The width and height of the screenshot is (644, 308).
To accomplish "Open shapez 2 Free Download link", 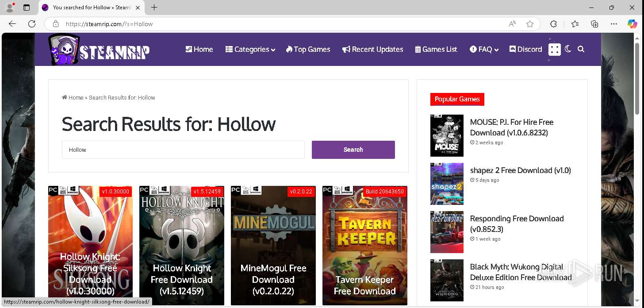I will pos(521,170).
